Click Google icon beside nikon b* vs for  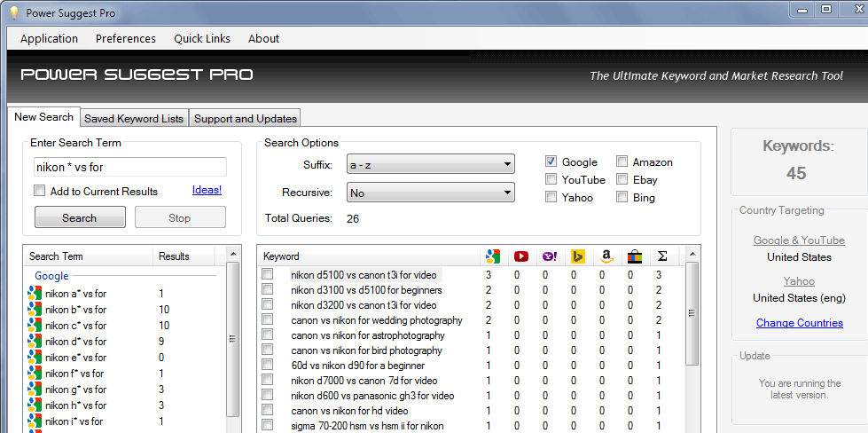click(35, 310)
